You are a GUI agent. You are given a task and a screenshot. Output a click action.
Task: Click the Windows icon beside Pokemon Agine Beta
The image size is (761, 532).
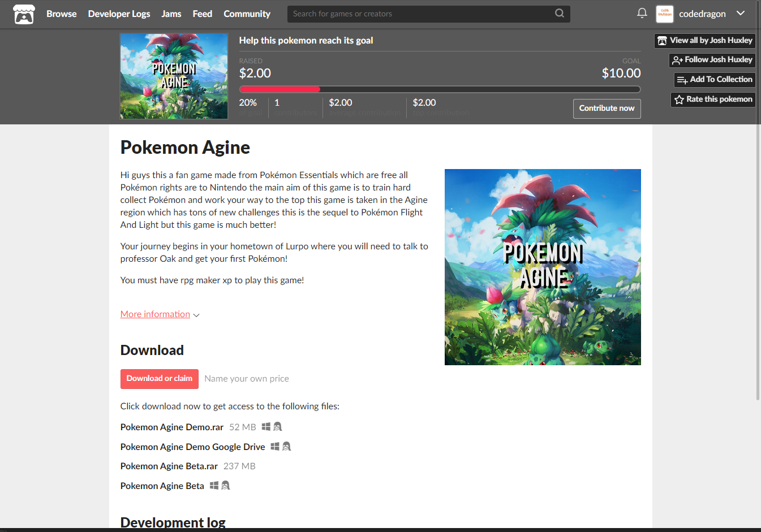tap(214, 486)
